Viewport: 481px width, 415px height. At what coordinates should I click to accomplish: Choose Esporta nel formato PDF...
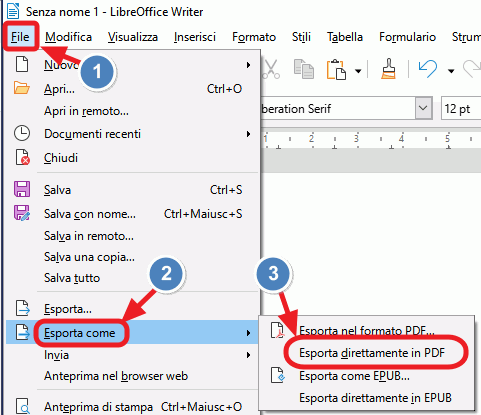367,330
